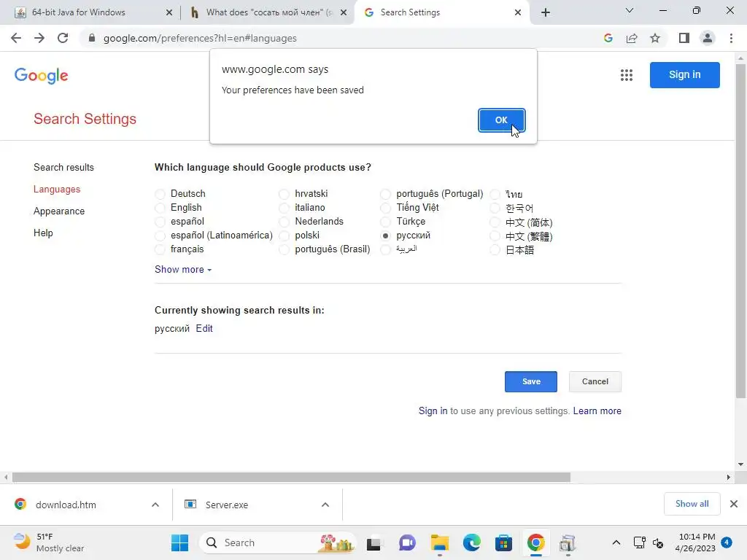Image resolution: width=747 pixels, height=560 pixels.
Task: Click the Cancel button
Action: point(595,381)
